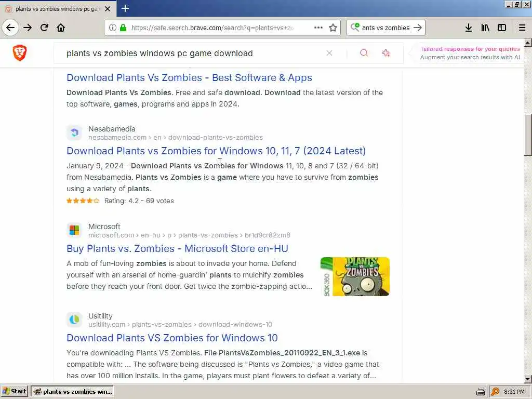
Task: Open the on-screen keyboard tray icon
Action: (x=480, y=392)
